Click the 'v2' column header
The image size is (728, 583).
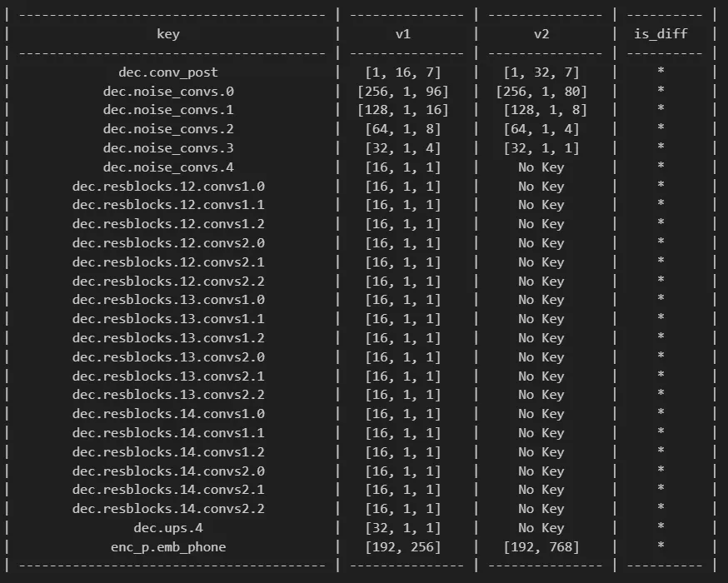[x=541, y=34]
